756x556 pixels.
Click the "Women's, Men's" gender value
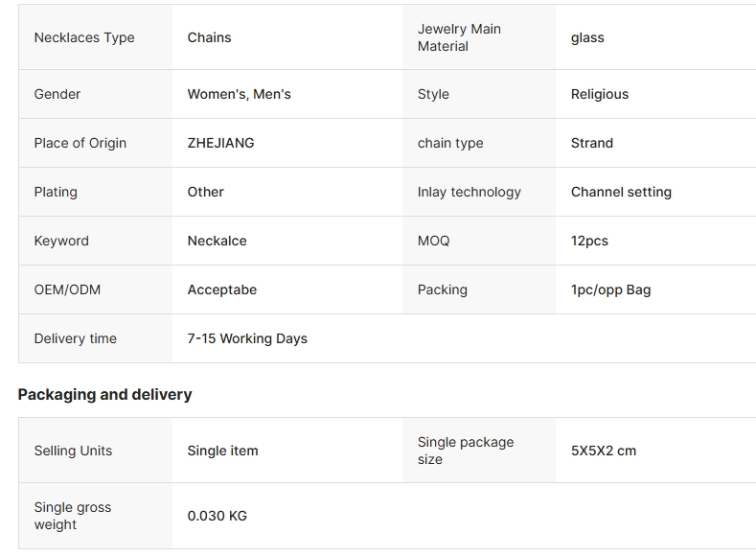[239, 94]
